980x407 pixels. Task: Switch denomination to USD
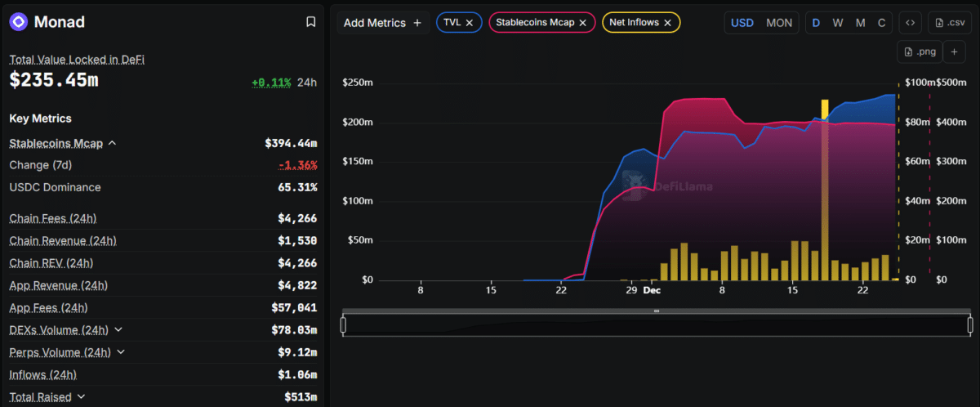[742, 23]
